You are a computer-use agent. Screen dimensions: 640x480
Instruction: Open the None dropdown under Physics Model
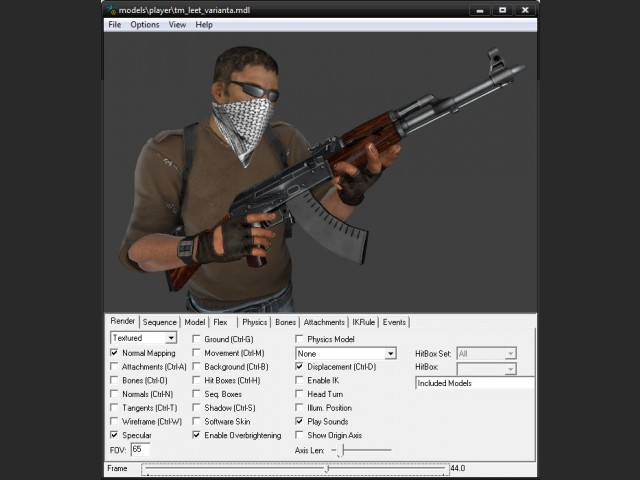tap(346, 353)
